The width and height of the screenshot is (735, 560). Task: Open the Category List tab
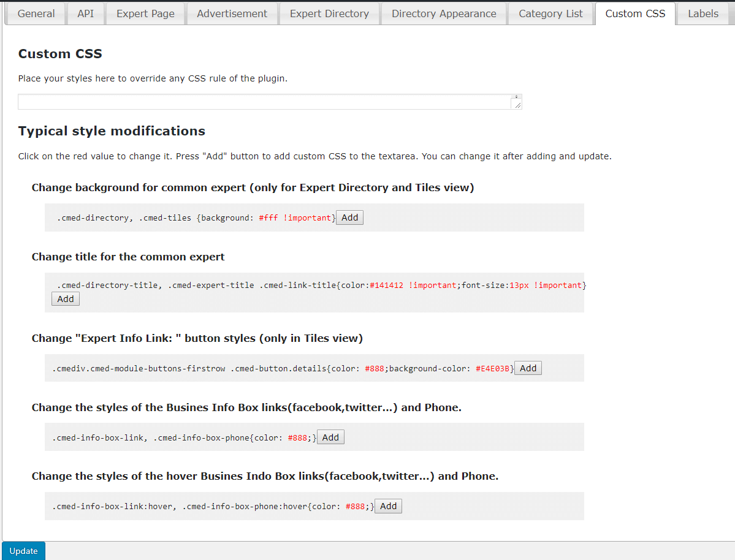(x=550, y=13)
